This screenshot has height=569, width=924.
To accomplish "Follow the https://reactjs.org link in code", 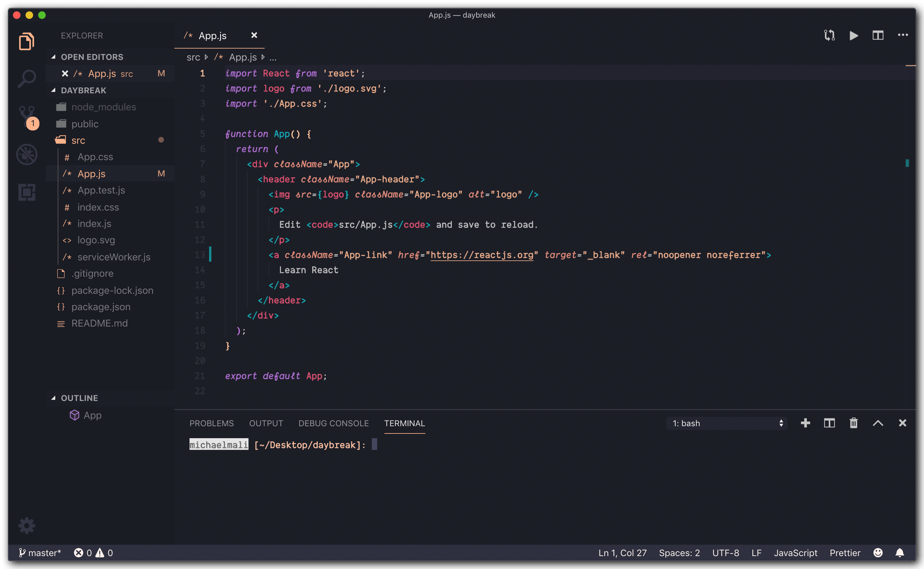I will [482, 255].
